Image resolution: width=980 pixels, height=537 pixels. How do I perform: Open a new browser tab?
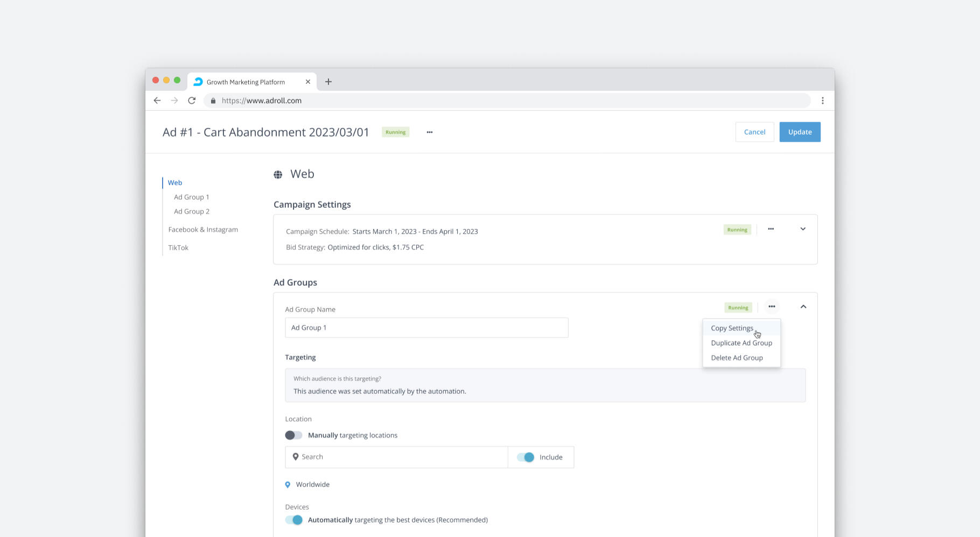tap(328, 82)
